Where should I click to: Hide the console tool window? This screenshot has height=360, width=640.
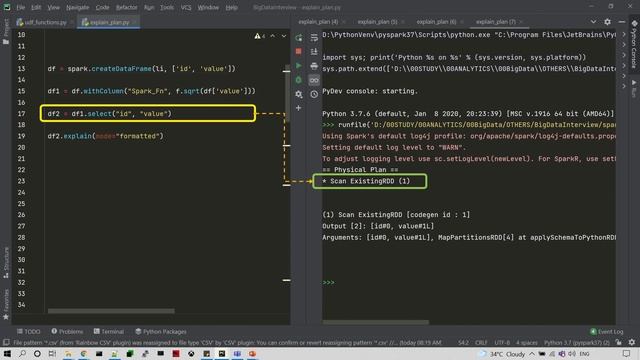click(x=621, y=22)
